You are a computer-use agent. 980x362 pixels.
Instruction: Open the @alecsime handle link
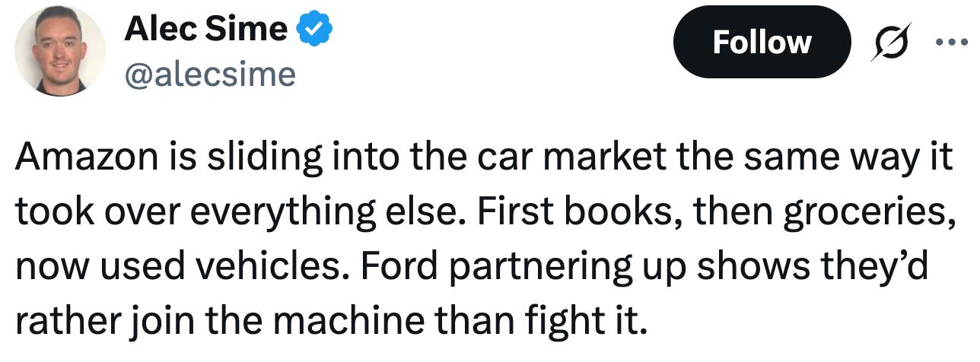pyautogui.click(x=208, y=74)
